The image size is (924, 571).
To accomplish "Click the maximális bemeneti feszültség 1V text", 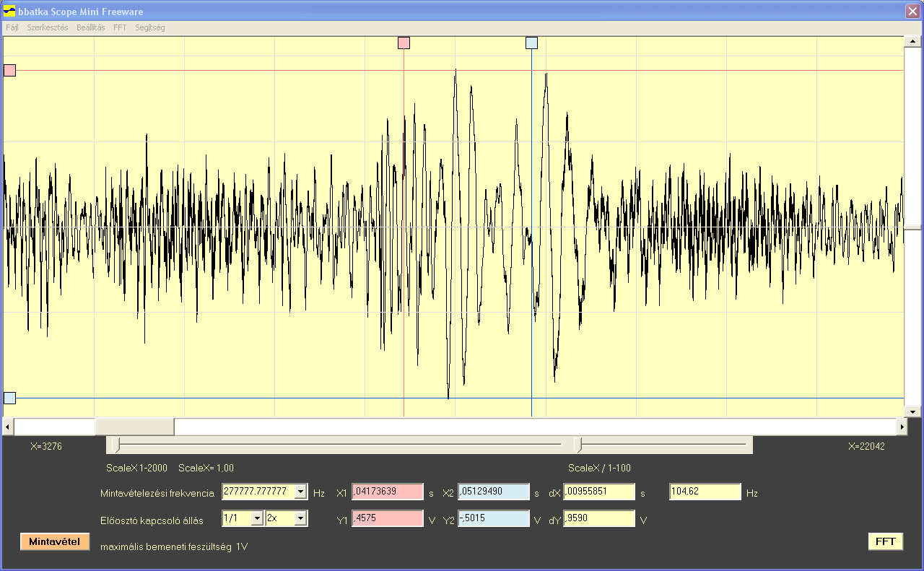I will point(174,546).
